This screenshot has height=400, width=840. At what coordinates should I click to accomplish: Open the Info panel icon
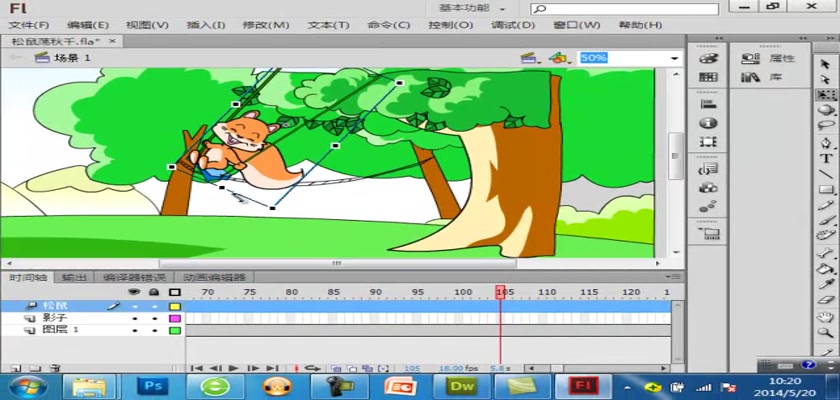[x=708, y=123]
